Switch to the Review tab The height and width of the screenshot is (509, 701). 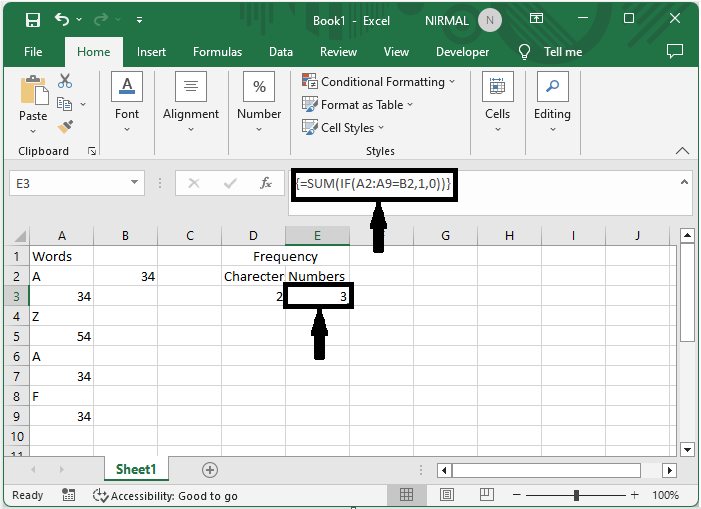coord(338,52)
